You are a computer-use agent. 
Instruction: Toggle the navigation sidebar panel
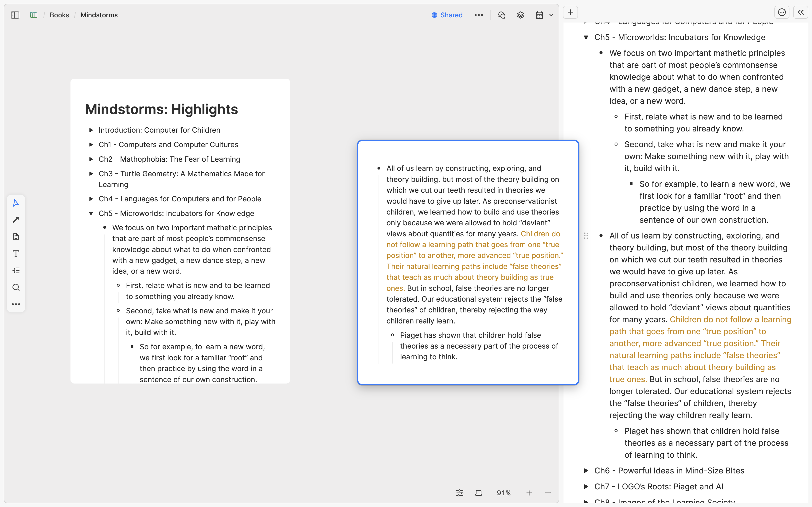15,15
